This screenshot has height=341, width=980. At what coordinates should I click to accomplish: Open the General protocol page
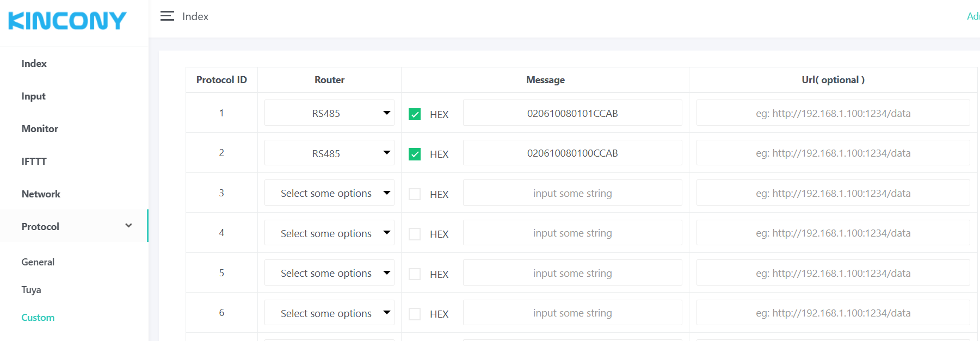click(x=38, y=262)
